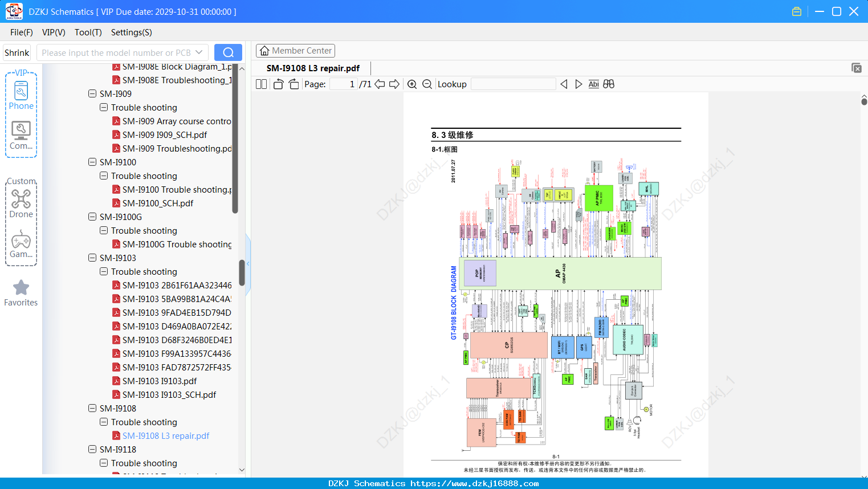Toggle two-page view layout
This screenshot has width=868, height=489.
click(262, 84)
